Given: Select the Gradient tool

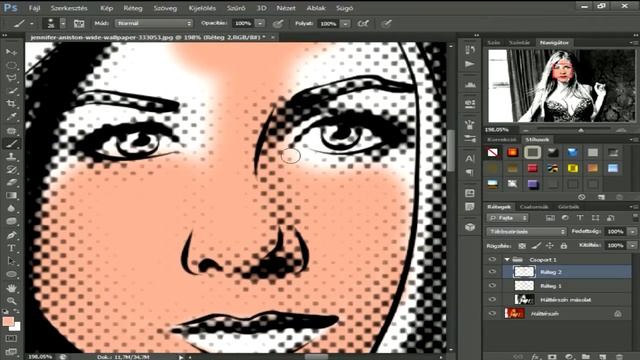Looking at the screenshot, I should pos(11,196).
